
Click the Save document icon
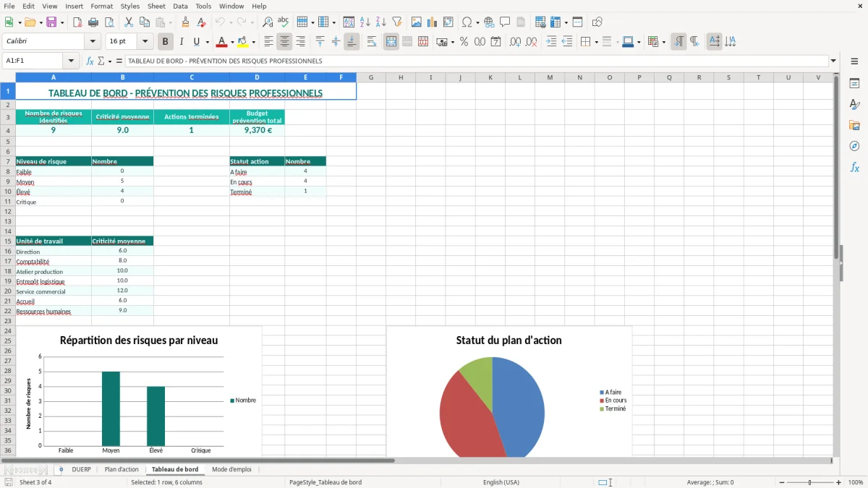click(51, 22)
